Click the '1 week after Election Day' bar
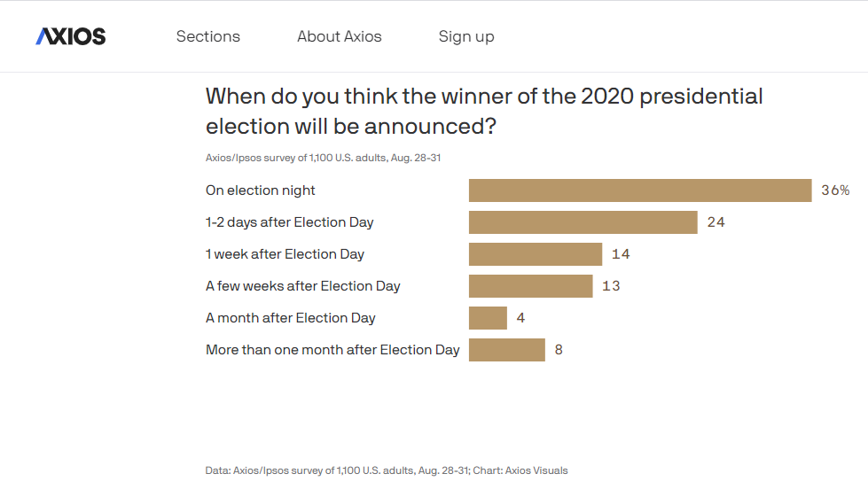The width and height of the screenshot is (868, 497). [x=536, y=254]
